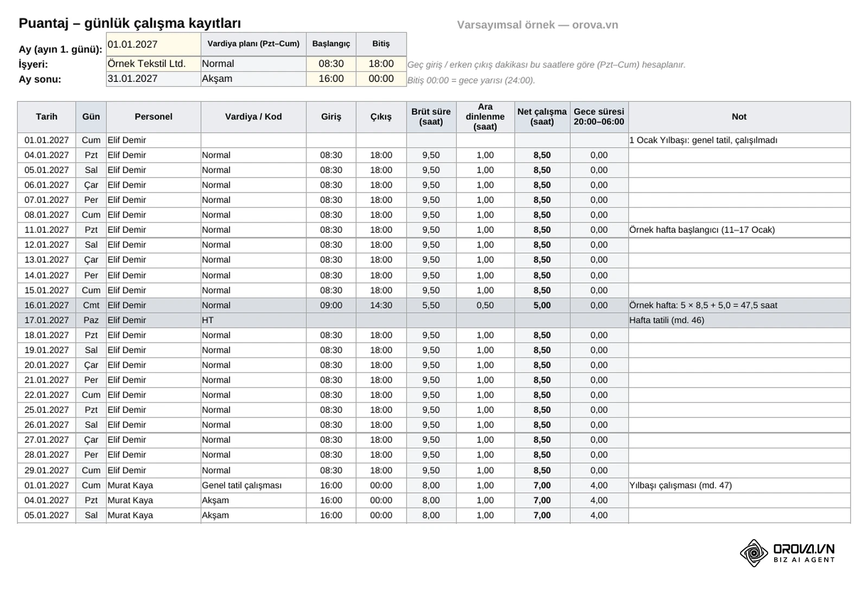
Task: Click the Ara dinlenme (saat) column header
Action: pyautogui.click(x=485, y=117)
